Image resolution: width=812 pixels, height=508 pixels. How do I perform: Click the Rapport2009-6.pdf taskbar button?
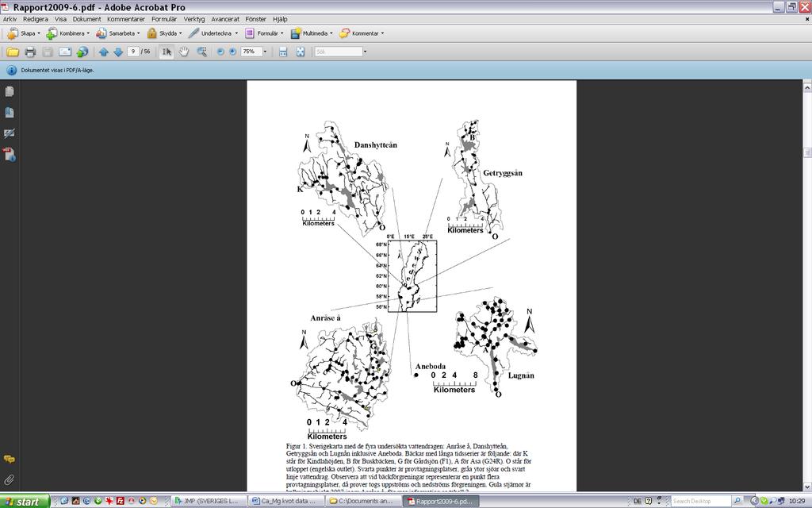442,502
